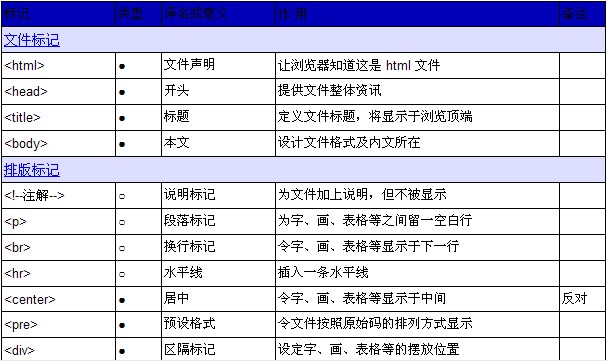Select the <!--注解--> tag cell
Viewport: 607px width, 361px height.
click(58, 195)
